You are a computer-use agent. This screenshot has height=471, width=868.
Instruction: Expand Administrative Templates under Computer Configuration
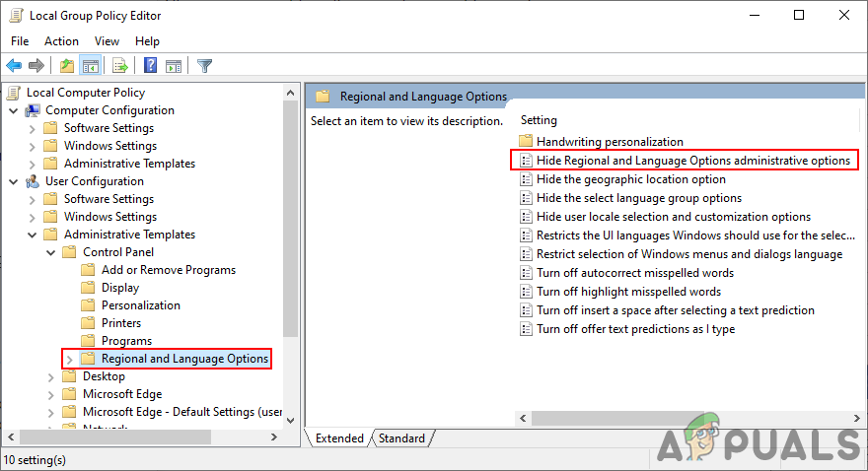(33, 165)
